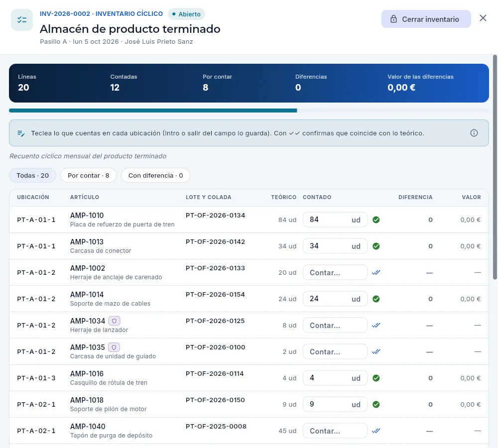
Task: Click theoretical quantity 45 ud
Action: coord(287,431)
